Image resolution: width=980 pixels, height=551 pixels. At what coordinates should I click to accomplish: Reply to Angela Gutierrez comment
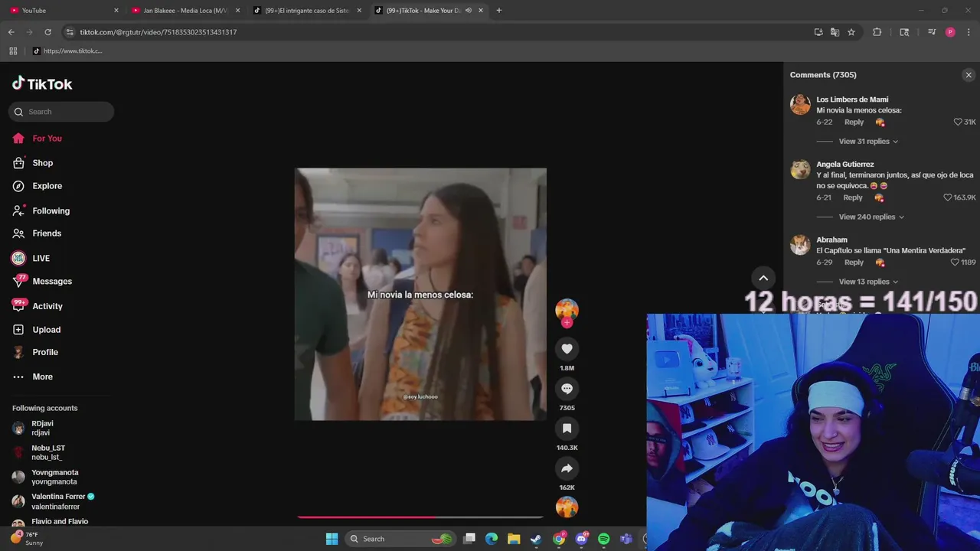853,197
